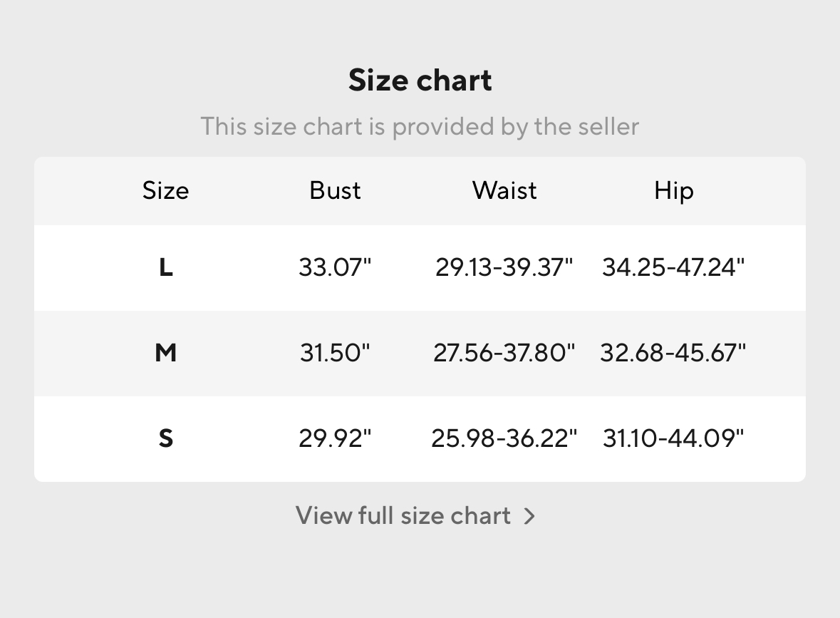840x618 pixels.
Task: Select the Hip column header
Action: 673,191
